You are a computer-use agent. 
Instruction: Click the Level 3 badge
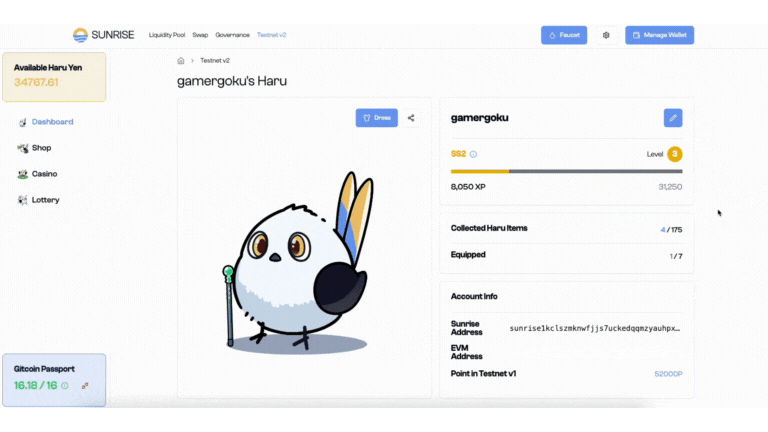[x=674, y=154]
